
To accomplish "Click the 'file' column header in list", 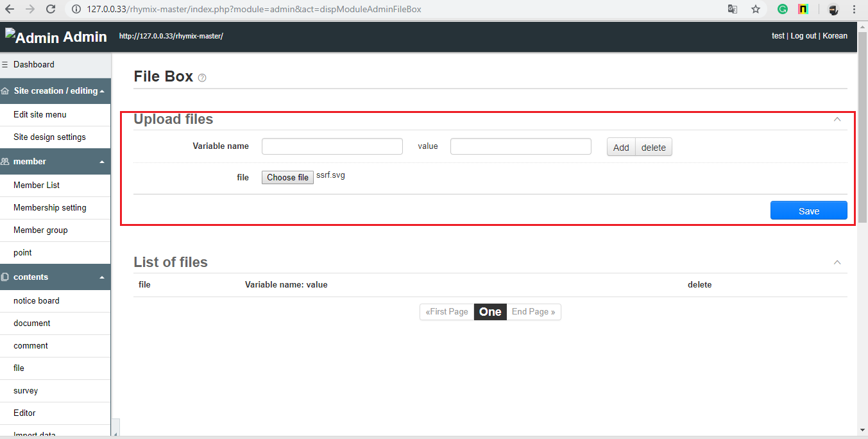I will 144,285.
